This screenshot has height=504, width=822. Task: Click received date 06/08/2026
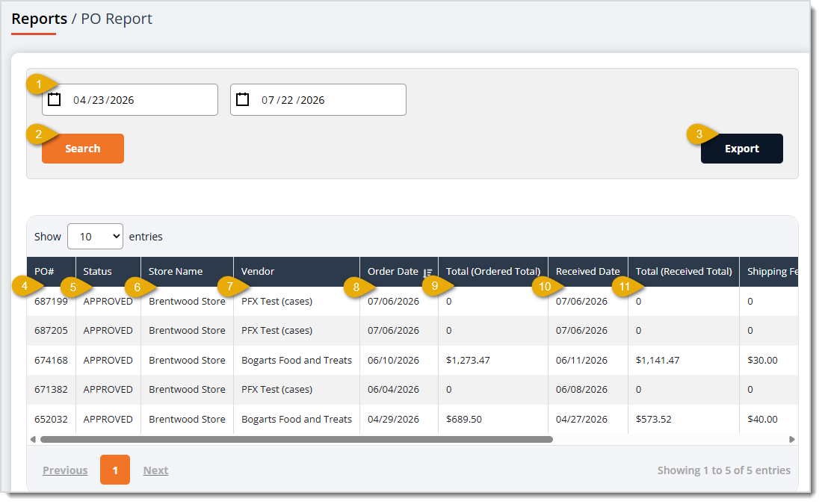tap(581, 389)
